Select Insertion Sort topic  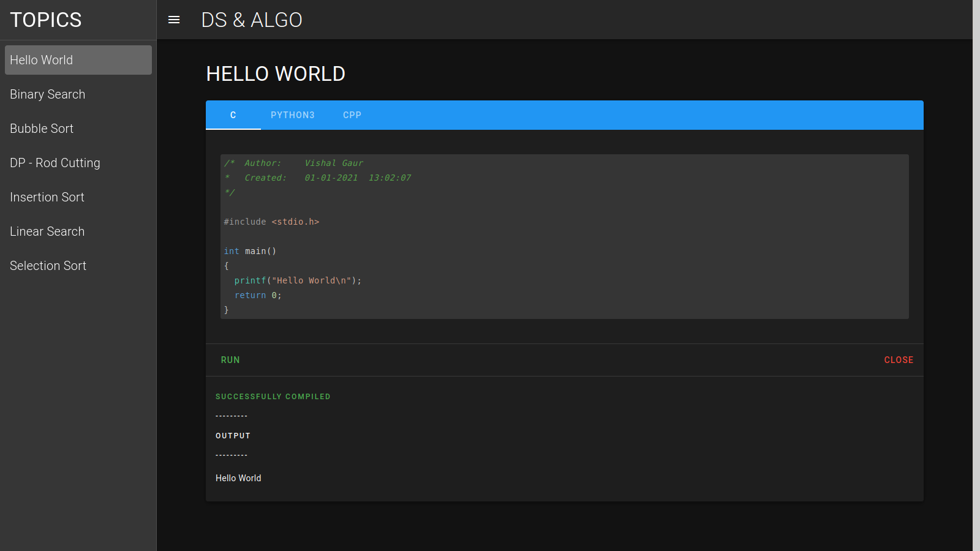click(78, 197)
